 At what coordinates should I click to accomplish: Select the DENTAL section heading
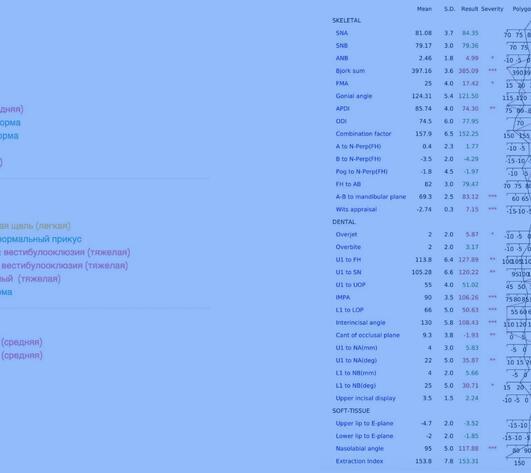tap(344, 222)
